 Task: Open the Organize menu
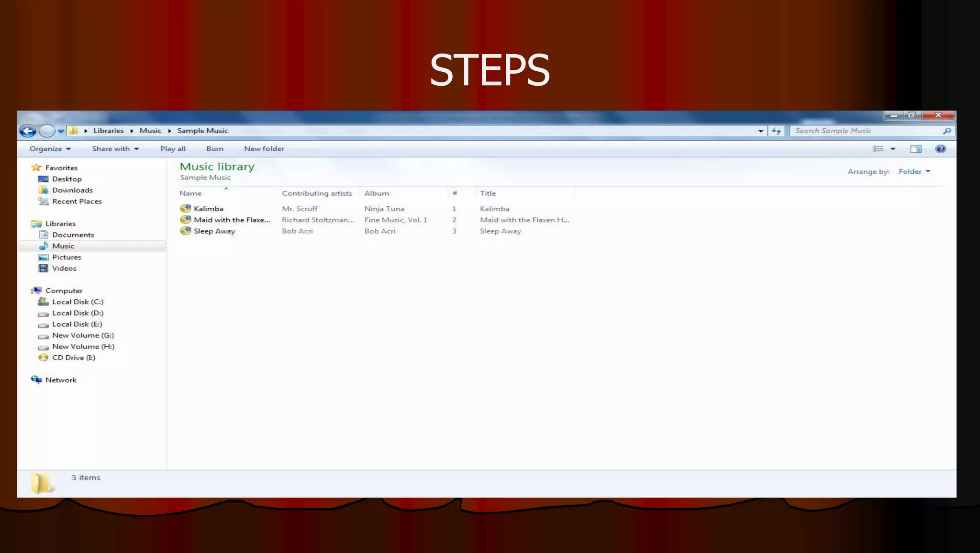[50, 149]
